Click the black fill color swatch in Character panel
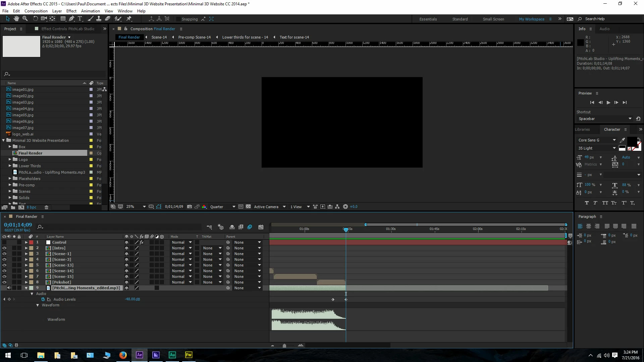The width and height of the screenshot is (644, 362). pyautogui.click(x=631, y=141)
